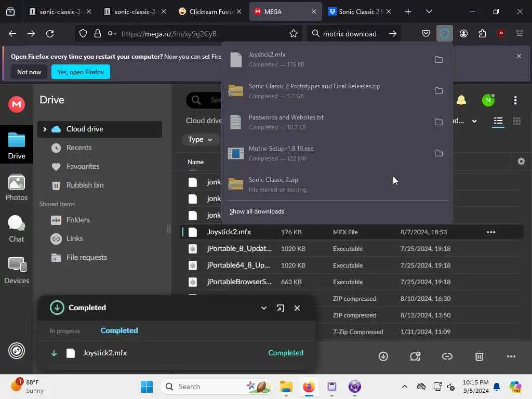
Task: Click Show all downloads link
Action: tap(257, 211)
